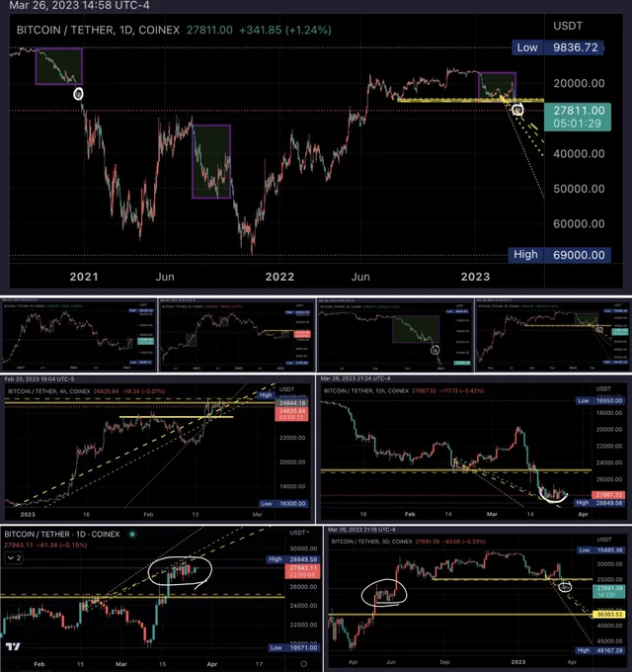Click the 'BITCOIN / TETHER, 12h, COINEX' chart title
The width and height of the screenshot is (632, 672).
coord(366,391)
